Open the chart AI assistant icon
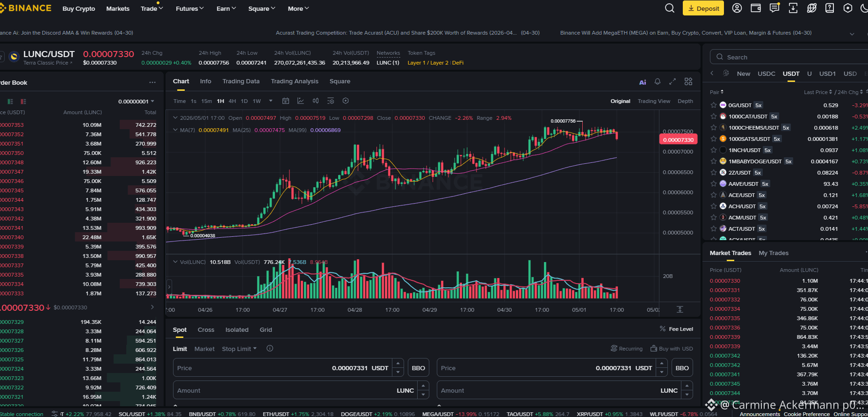This screenshot has width=868, height=417. [643, 82]
